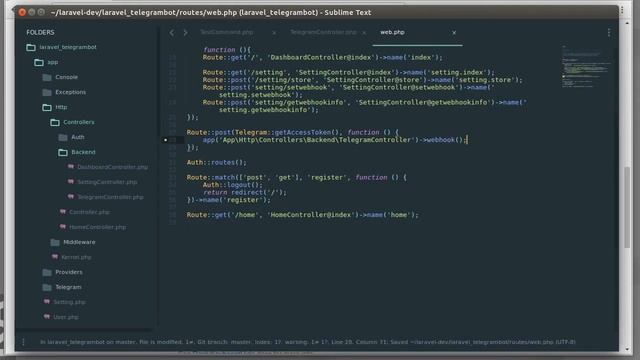
Task: Click the status bar text at the bottom
Action: pos(308,342)
